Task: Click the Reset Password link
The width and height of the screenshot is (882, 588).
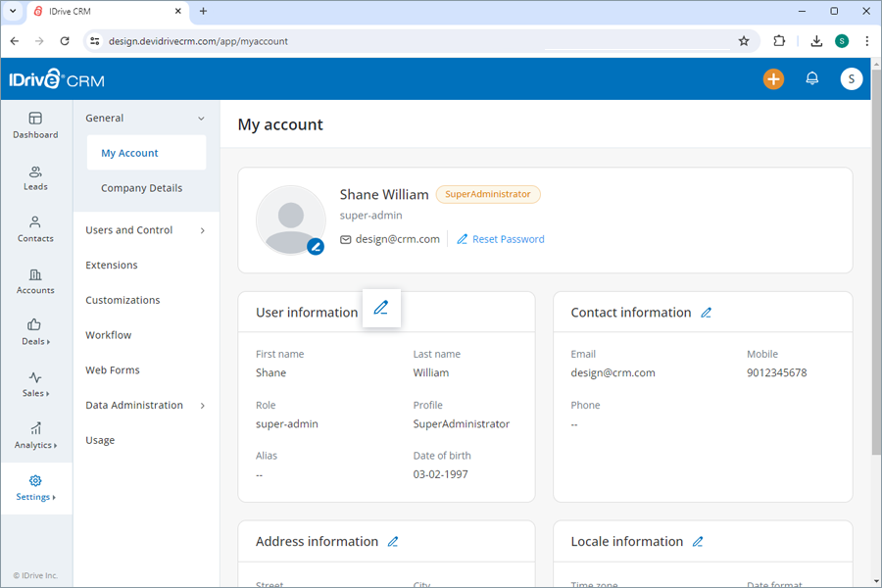Action: (508, 238)
